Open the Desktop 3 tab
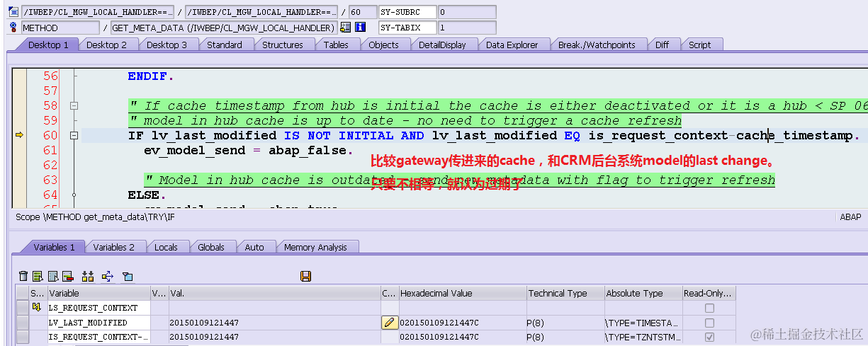Image resolution: width=868 pixels, height=346 pixels. click(x=167, y=45)
